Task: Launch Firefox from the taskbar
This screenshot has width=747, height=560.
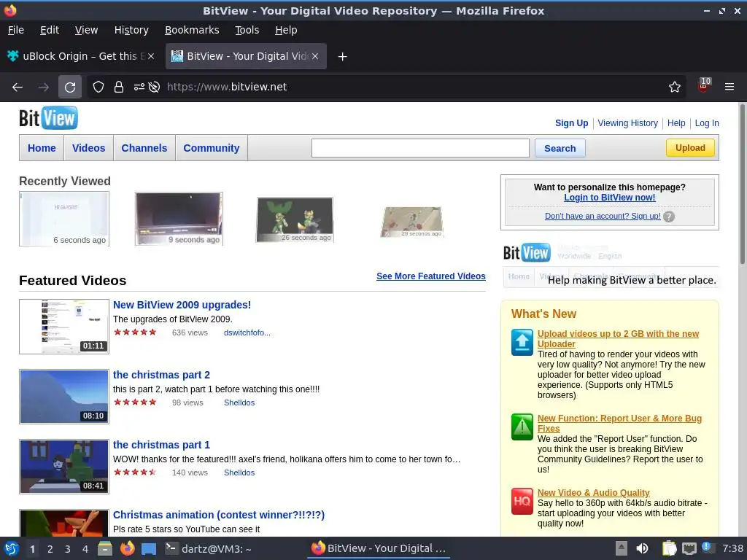Action: click(x=128, y=548)
